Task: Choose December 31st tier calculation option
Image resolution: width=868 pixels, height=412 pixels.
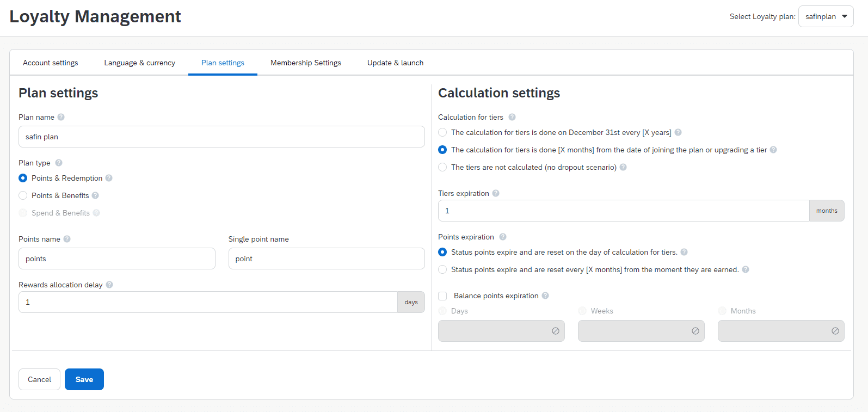Action: [x=442, y=132]
